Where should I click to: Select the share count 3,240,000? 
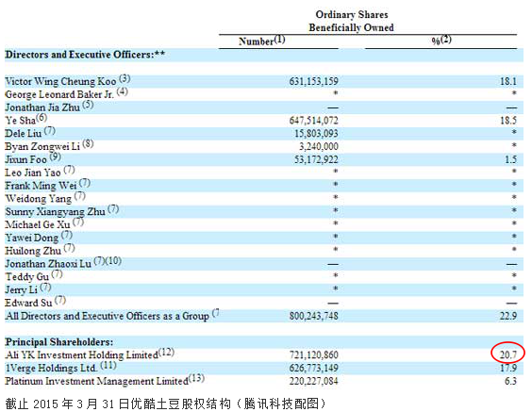point(318,146)
